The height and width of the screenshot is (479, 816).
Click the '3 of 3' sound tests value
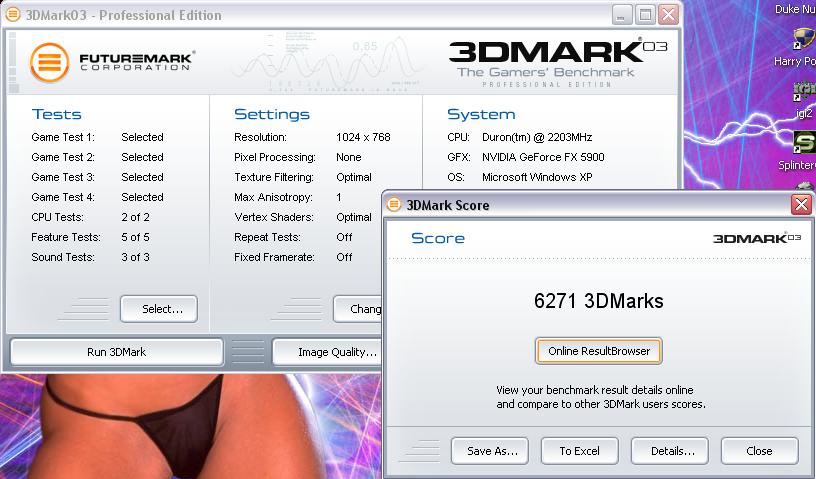point(135,257)
